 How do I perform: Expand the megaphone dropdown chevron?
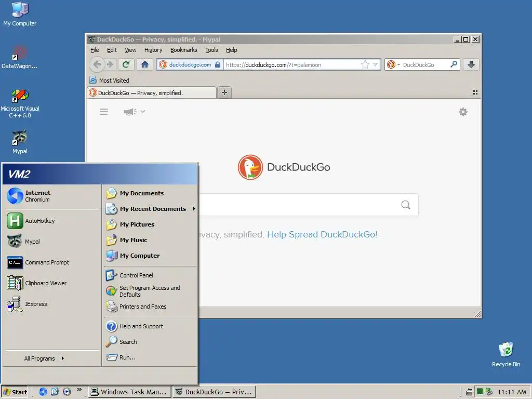coord(143,111)
